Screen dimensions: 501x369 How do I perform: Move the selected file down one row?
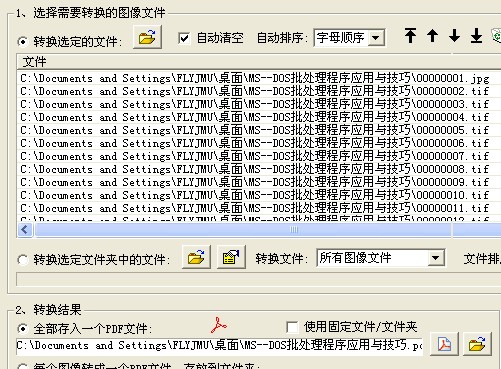(454, 36)
